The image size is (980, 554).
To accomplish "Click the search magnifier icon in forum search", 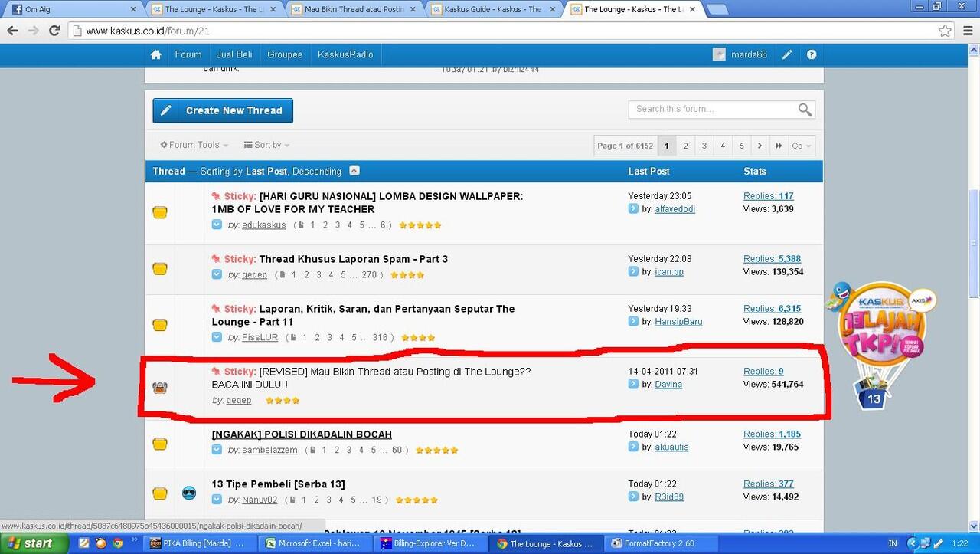I will (805, 110).
